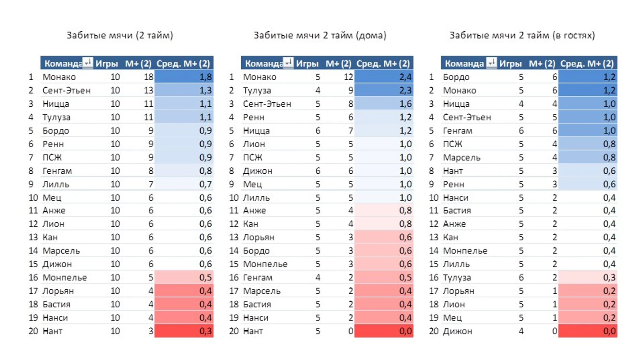Screen dimensions: 644x362
Task: Click the М+ (2) header in the away table
Action: (542, 63)
